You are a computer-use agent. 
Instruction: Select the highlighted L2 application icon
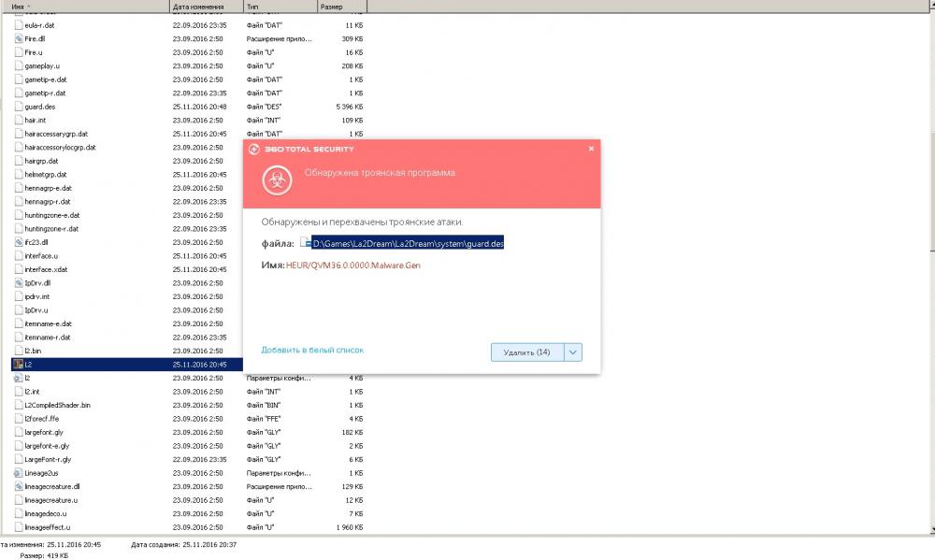tap(17, 364)
